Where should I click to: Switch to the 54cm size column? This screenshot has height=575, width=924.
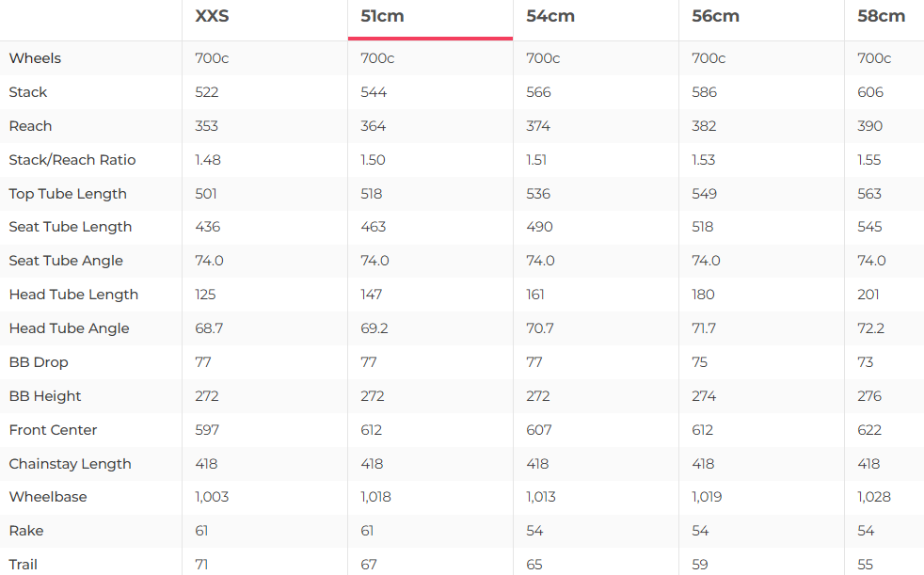[x=550, y=17]
